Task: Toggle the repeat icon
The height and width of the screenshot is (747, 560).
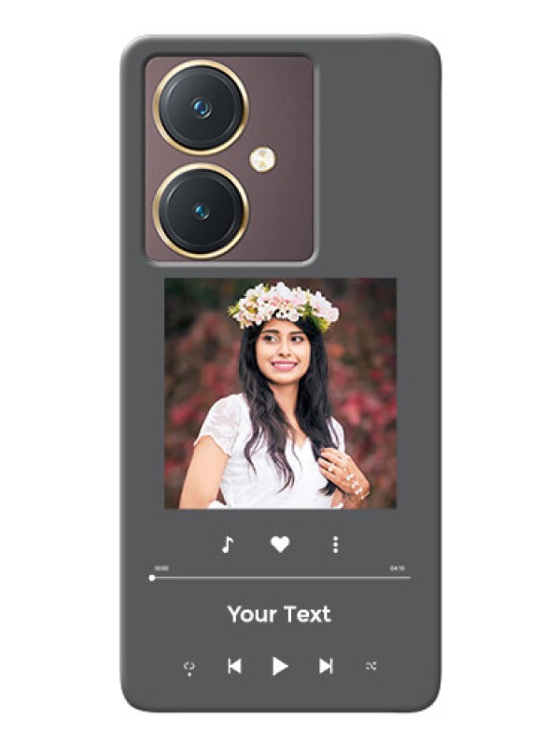Action: point(189,668)
